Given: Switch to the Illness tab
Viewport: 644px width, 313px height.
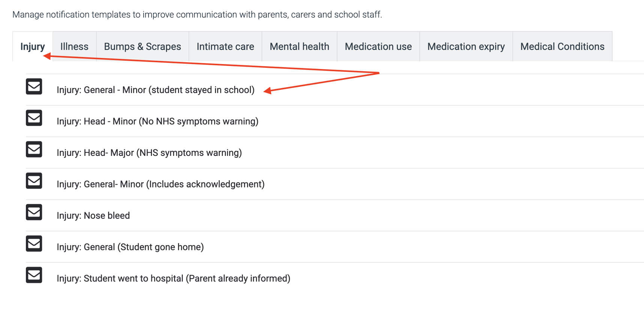Looking at the screenshot, I should (74, 46).
